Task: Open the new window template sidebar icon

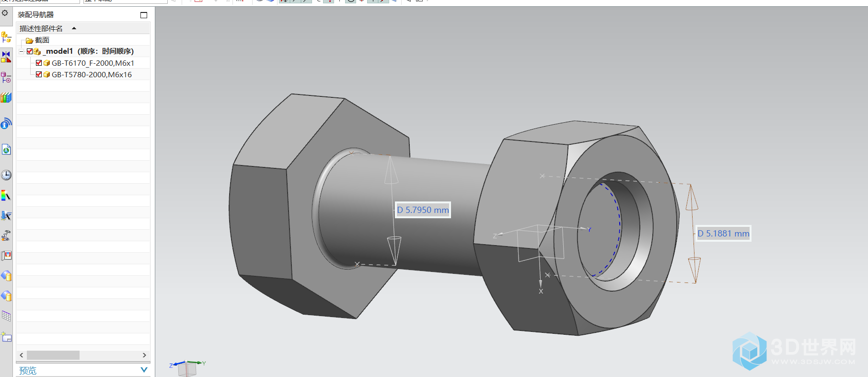Action: (x=6, y=337)
